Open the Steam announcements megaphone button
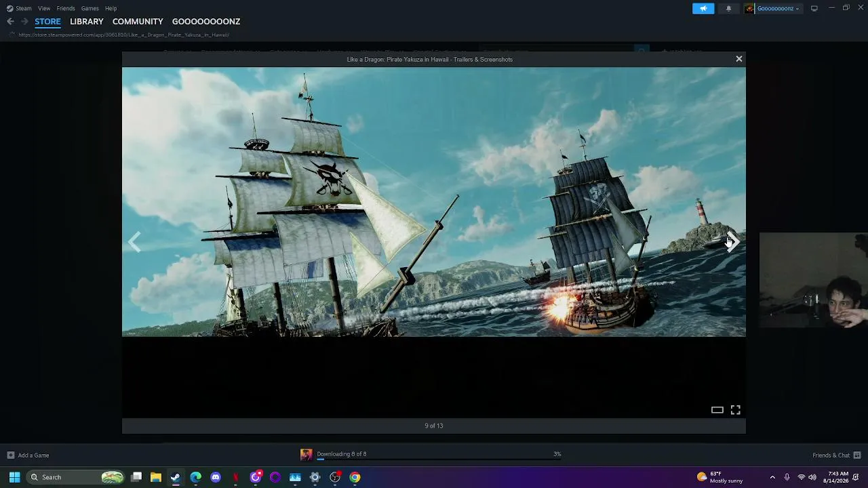868x488 pixels. click(703, 8)
